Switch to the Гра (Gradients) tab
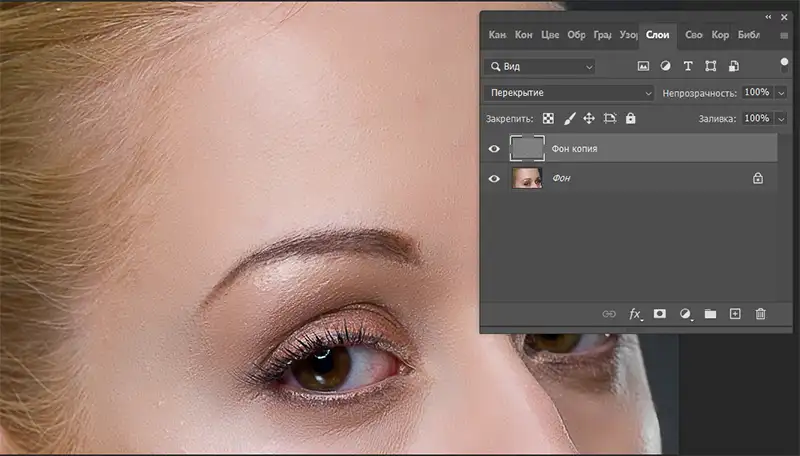This screenshot has height=456, width=800. pyautogui.click(x=603, y=35)
